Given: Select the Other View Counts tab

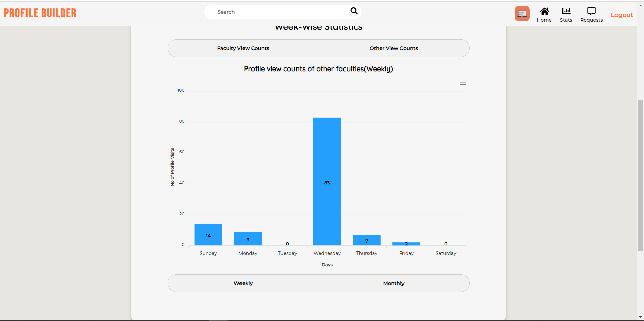Looking at the screenshot, I should (393, 48).
